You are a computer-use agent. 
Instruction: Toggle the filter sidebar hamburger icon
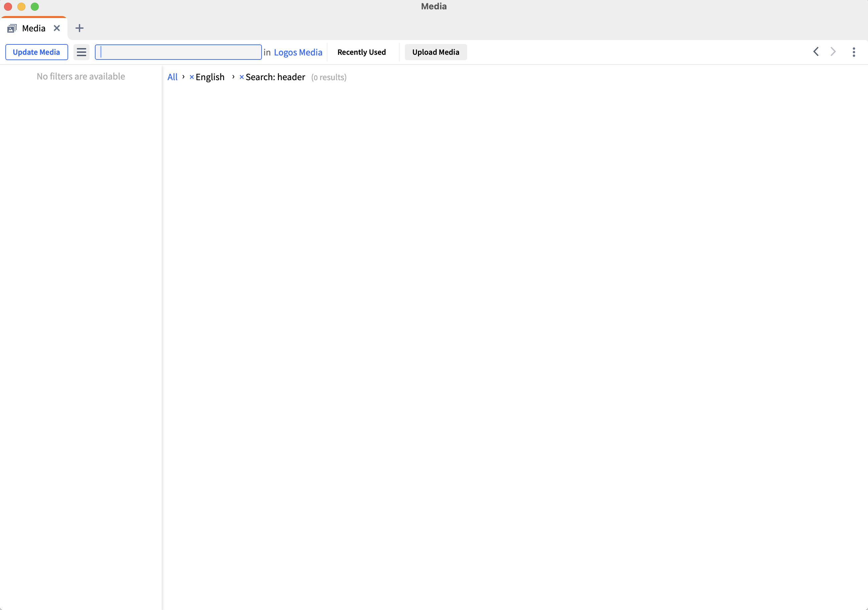[x=81, y=52]
